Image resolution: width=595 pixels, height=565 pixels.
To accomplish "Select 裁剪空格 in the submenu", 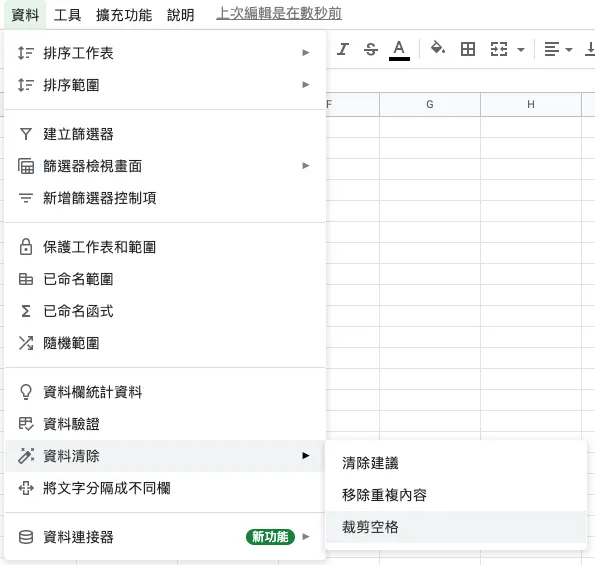I will point(456,527).
